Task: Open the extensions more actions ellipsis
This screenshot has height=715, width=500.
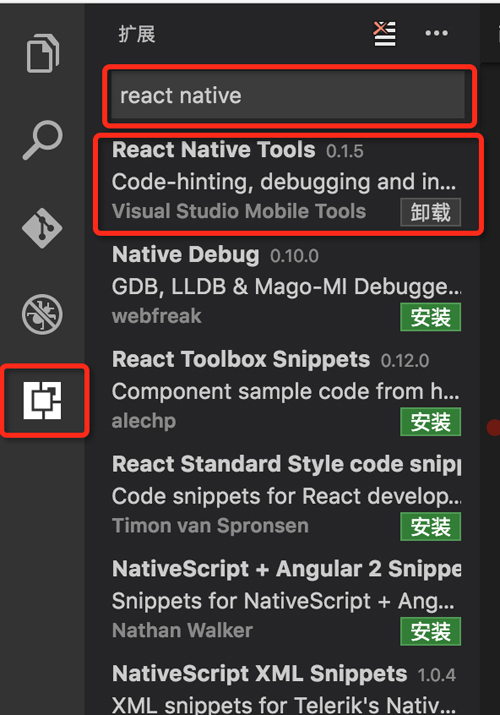Action: [x=436, y=33]
